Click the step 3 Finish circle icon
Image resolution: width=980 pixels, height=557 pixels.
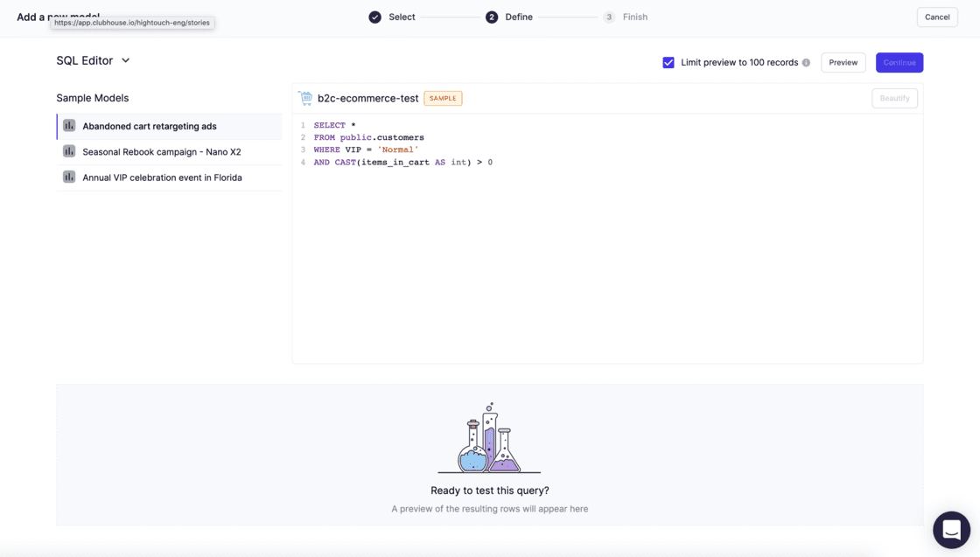pyautogui.click(x=609, y=17)
